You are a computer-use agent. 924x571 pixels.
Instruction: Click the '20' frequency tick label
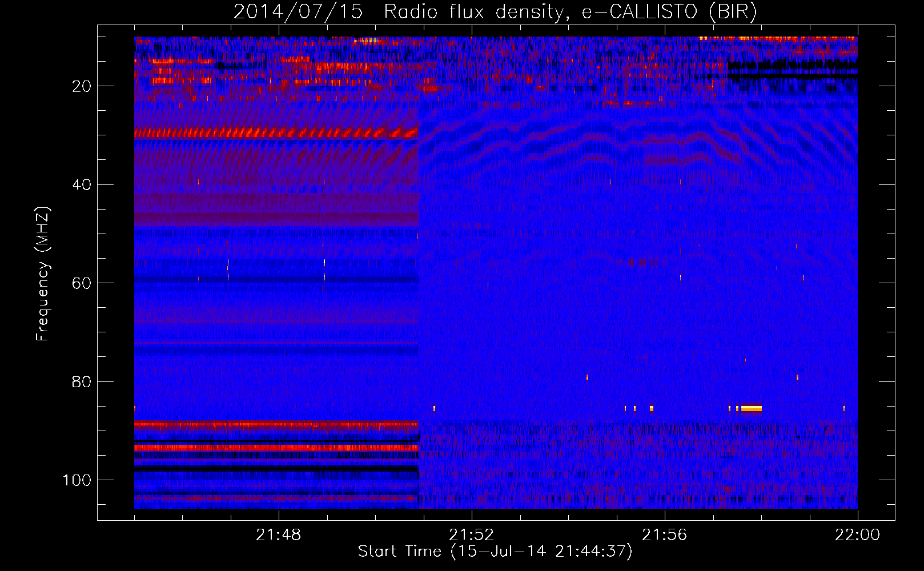pyautogui.click(x=82, y=86)
